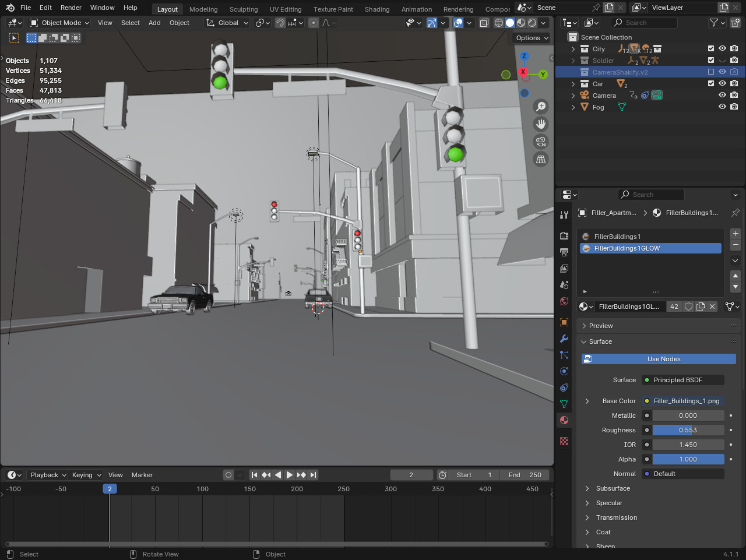Unlink the FillerBuildings1GLOW material
Image resolution: width=746 pixels, height=560 pixels.
pos(712,307)
